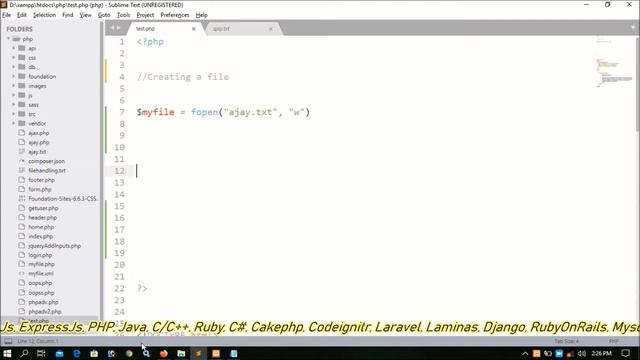Open composer.json in the sidebar
Image resolution: width=640 pixels, height=360 pixels.
47,161
